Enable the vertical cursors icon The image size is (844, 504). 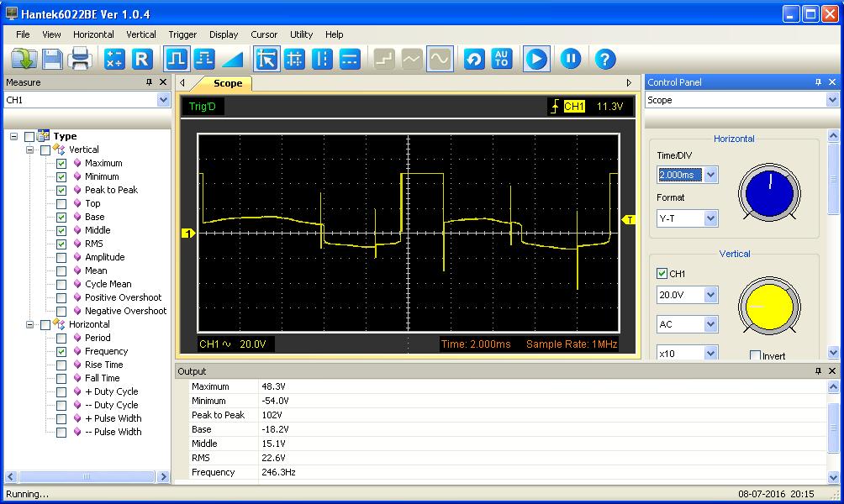pos(322,59)
